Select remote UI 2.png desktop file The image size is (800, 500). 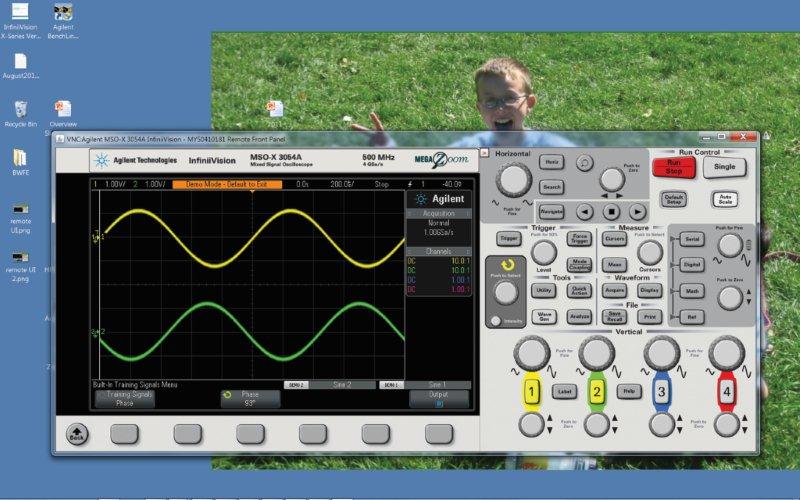20,267
